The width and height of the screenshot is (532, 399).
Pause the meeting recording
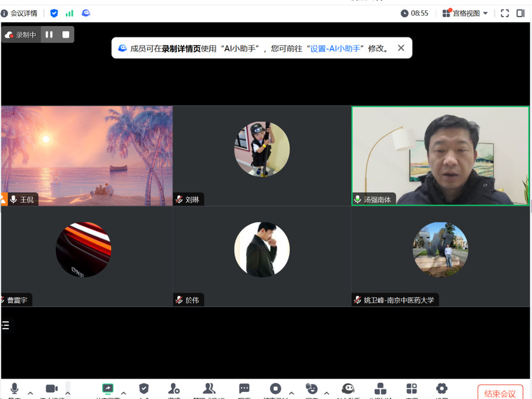pos(49,35)
